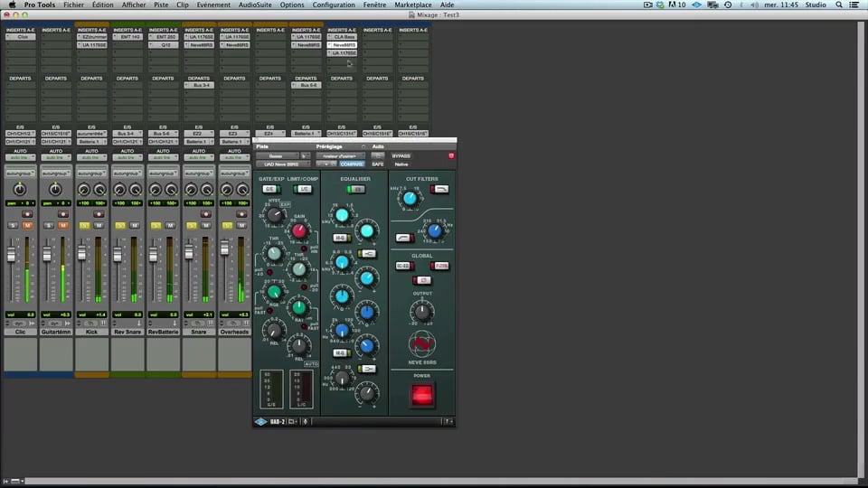This screenshot has width=868, height=488.
Task: Click the Kick track volume fader
Action: [82, 253]
